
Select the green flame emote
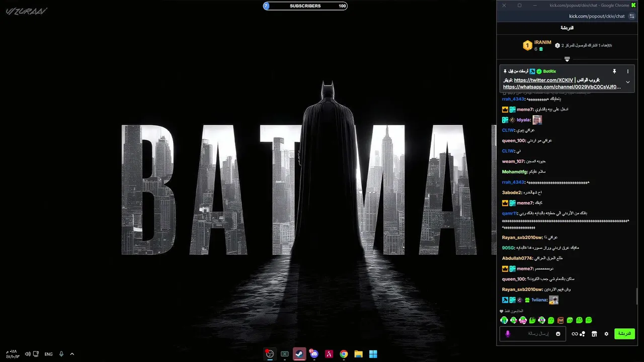pos(532,320)
